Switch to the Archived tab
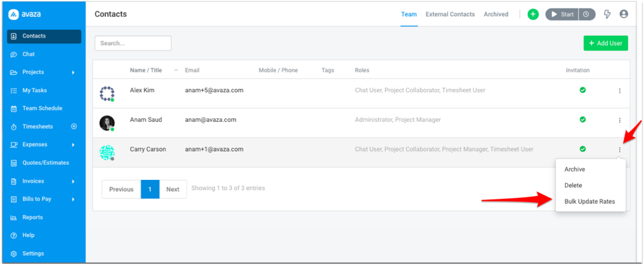644x266 pixels. click(x=496, y=14)
